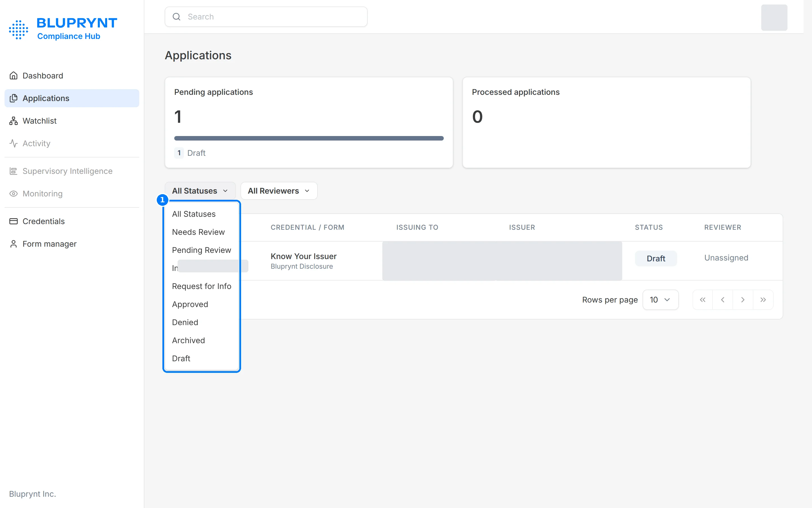812x508 pixels.
Task: Go to last page of results
Action: click(x=763, y=300)
